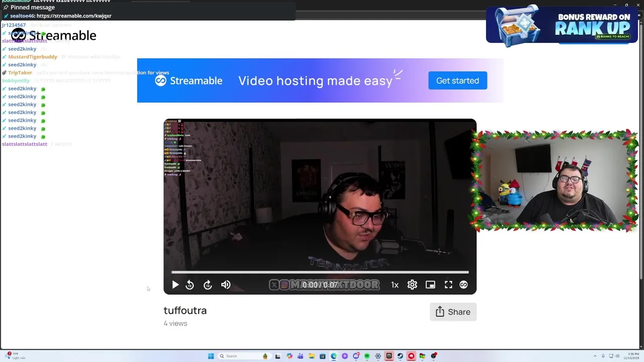Launch Copilot from the taskbar
The width and height of the screenshot is (644, 362).
coord(289,356)
